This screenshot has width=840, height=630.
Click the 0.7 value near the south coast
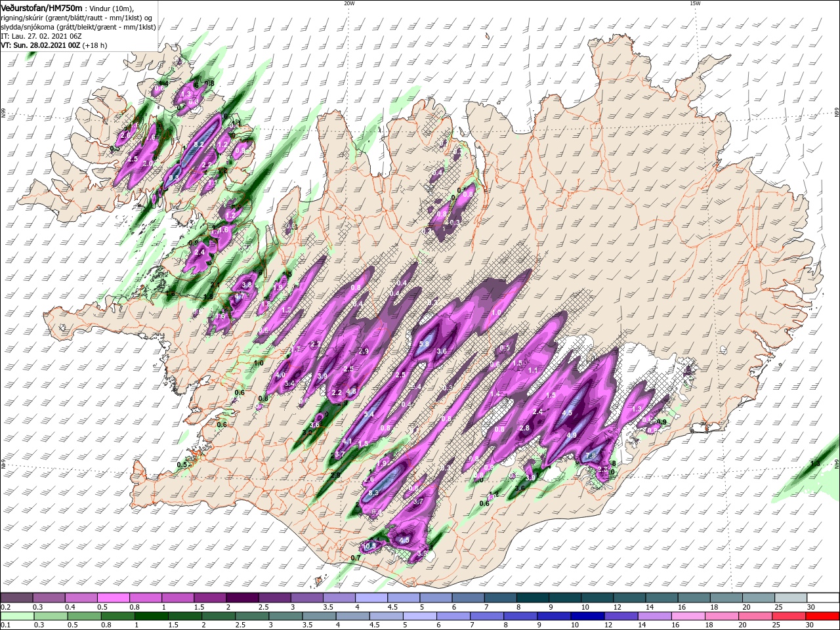click(356, 558)
